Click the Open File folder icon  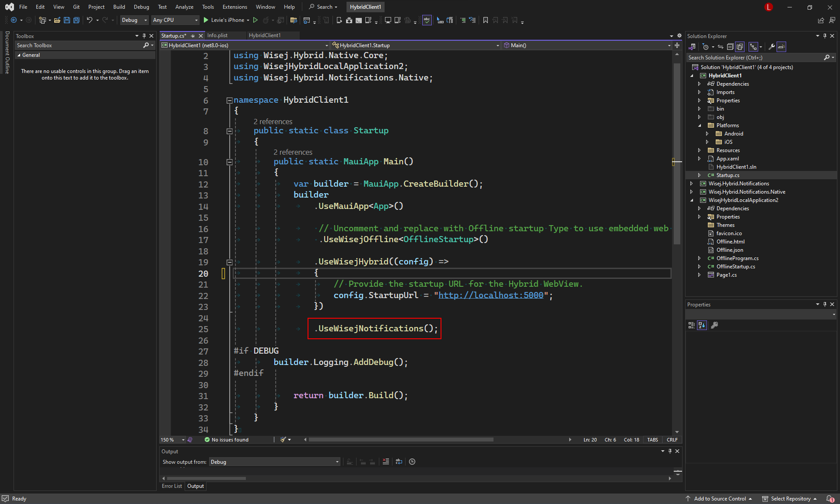coord(57,20)
